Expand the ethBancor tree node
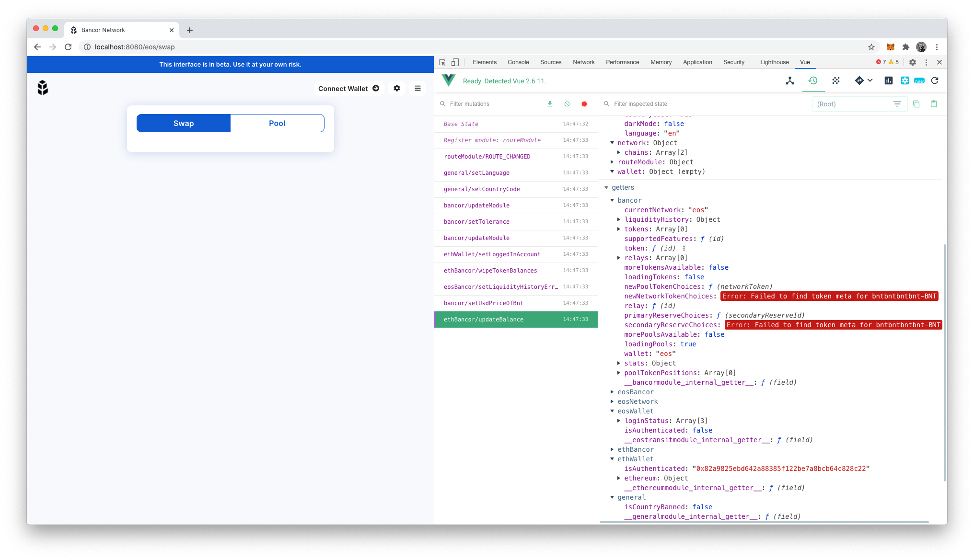Image resolution: width=974 pixels, height=560 pixels. click(612, 449)
